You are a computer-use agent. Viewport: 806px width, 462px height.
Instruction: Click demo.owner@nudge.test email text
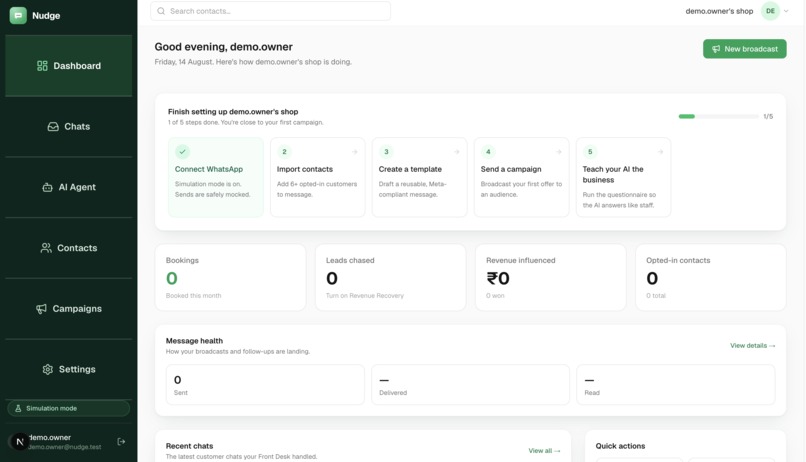click(x=65, y=447)
